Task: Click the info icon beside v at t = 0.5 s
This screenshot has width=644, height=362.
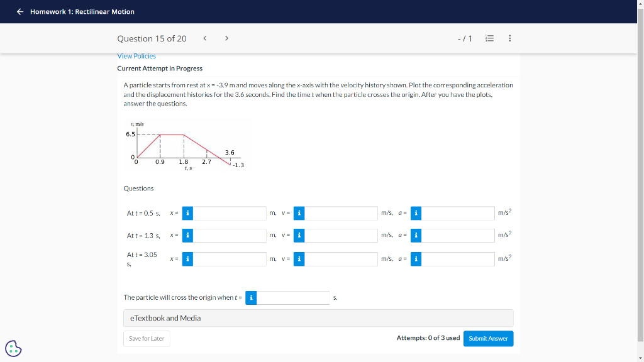Action: pos(299,213)
